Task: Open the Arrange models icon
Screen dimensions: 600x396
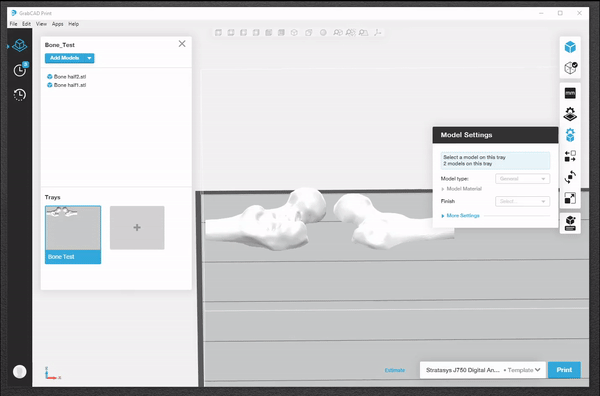Action: click(570, 156)
